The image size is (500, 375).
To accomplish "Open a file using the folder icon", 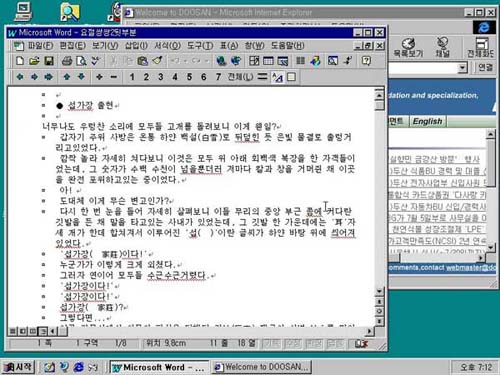I will [34, 61].
